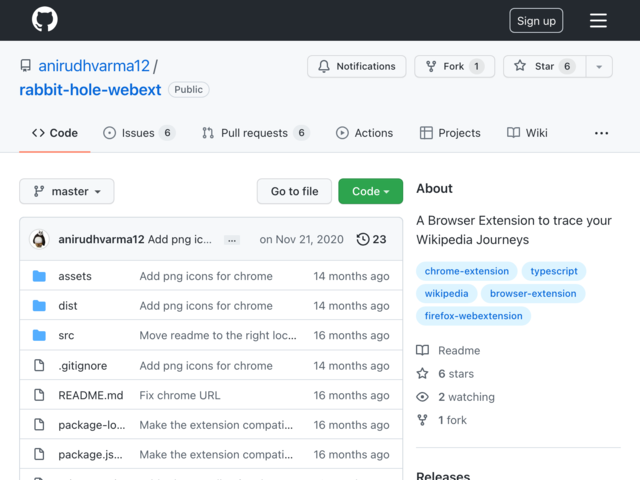The image size is (640, 480).
Task: Open the firefox-webextension topic tag
Action: (x=473, y=316)
